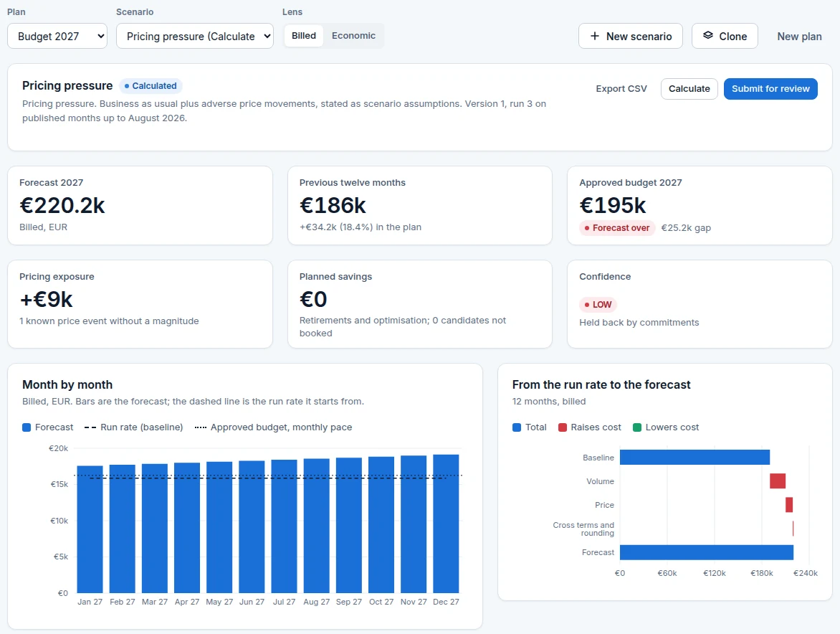
Task: Click the LOW confidence badge
Action: [x=598, y=304]
